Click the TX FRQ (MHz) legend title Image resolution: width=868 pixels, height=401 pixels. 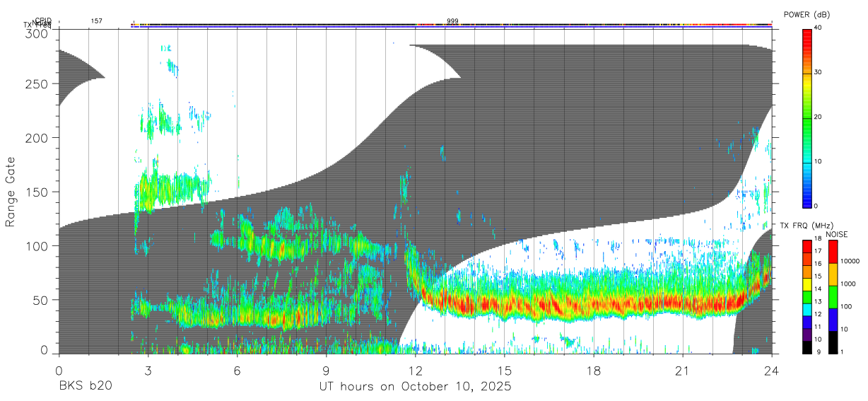(805, 226)
